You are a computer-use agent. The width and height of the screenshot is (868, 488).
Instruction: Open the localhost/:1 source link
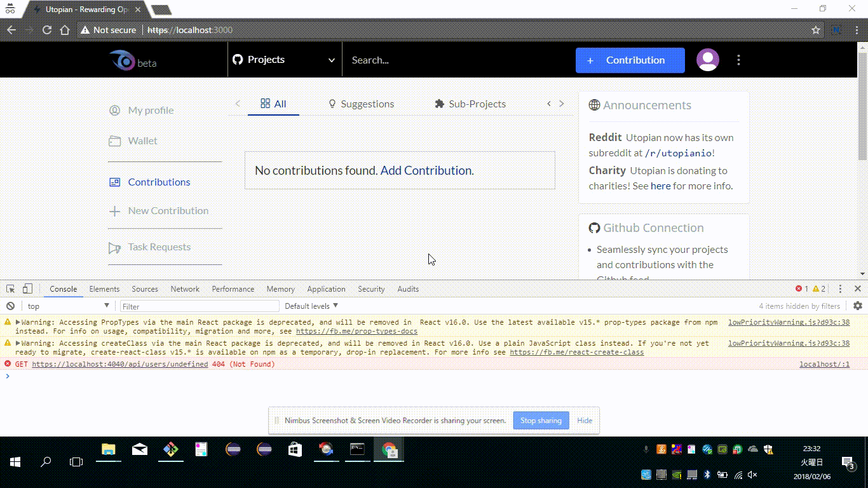coord(824,364)
